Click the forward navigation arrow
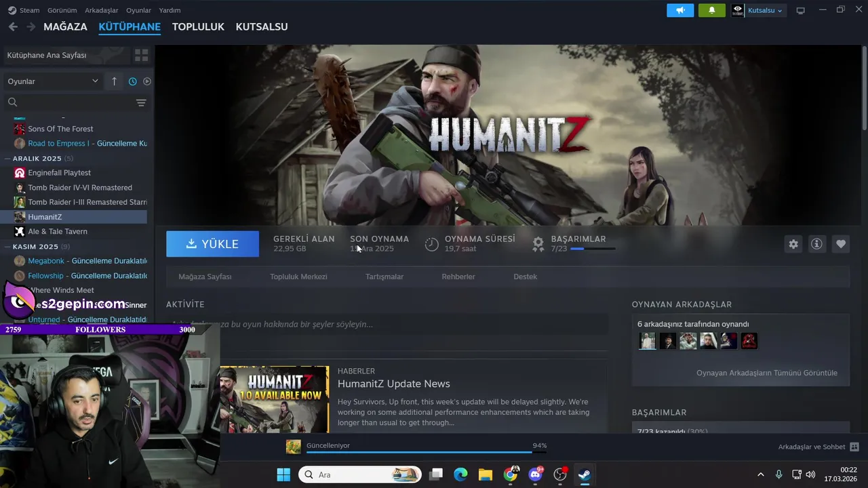Image resolution: width=868 pixels, height=488 pixels. coord(31,26)
